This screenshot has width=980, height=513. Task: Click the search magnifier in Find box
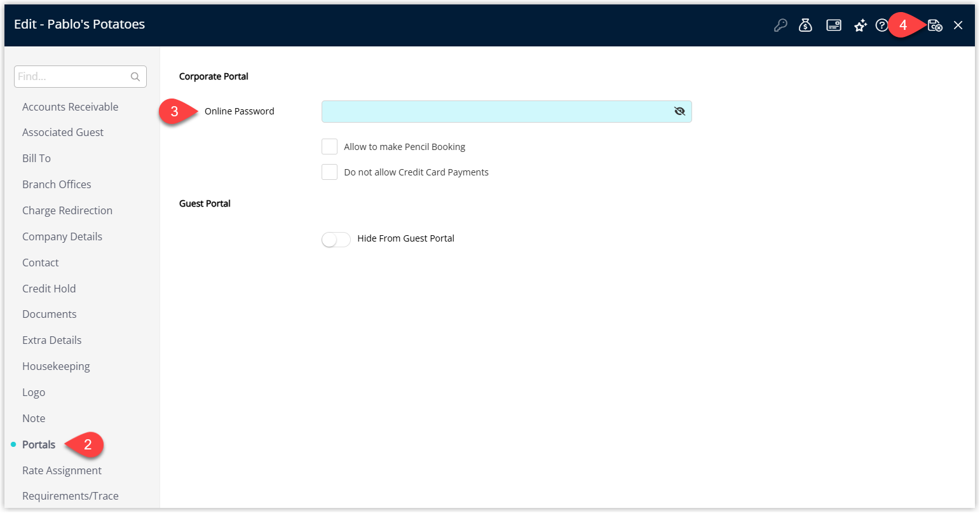(x=135, y=77)
